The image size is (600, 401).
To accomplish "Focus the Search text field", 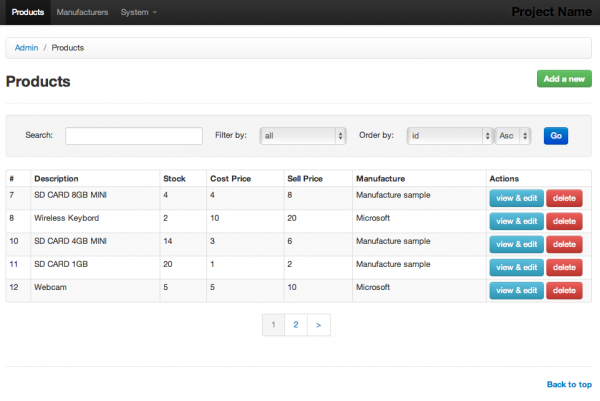I will (x=133, y=135).
